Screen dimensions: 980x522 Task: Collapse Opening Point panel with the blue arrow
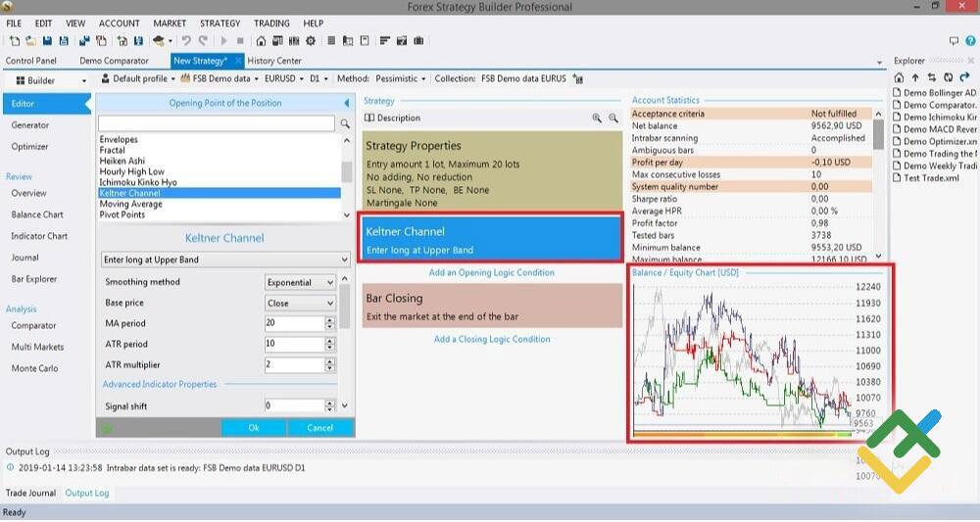click(x=346, y=103)
